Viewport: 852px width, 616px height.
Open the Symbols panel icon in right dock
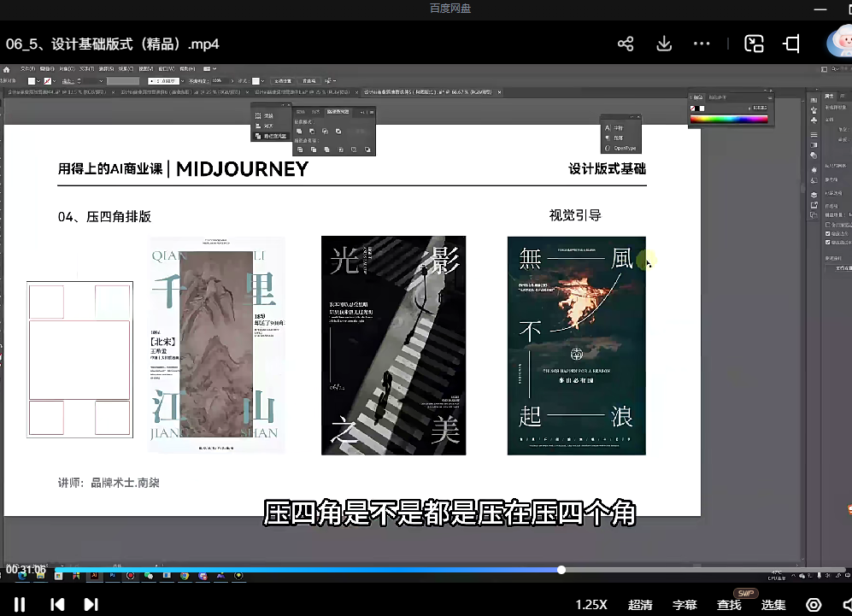pyautogui.click(x=814, y=120)
